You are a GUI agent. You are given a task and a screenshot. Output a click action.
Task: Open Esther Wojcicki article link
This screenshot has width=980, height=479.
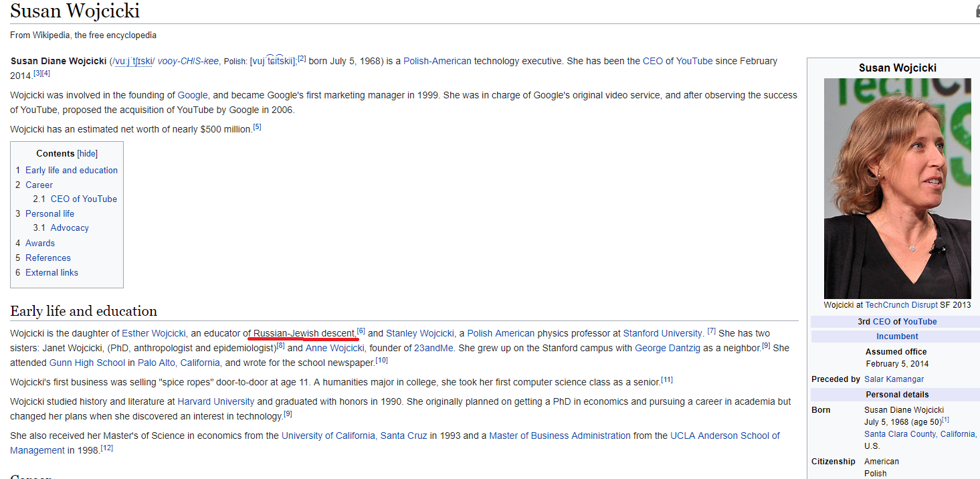(154, 333)
